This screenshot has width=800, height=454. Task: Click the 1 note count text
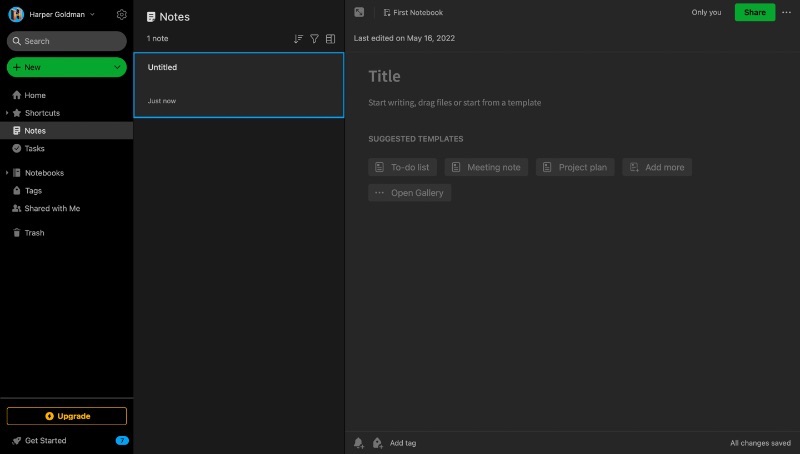[158, 39]
